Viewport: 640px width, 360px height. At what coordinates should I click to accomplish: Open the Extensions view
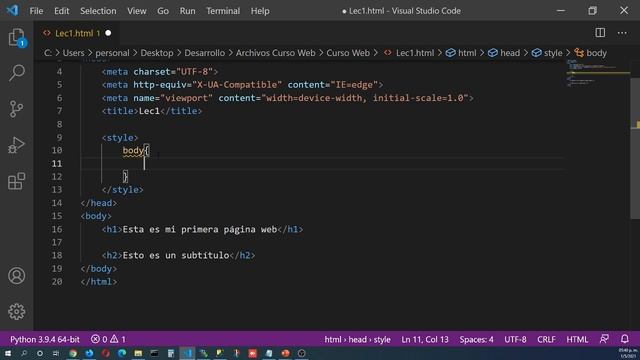(16, 181)
